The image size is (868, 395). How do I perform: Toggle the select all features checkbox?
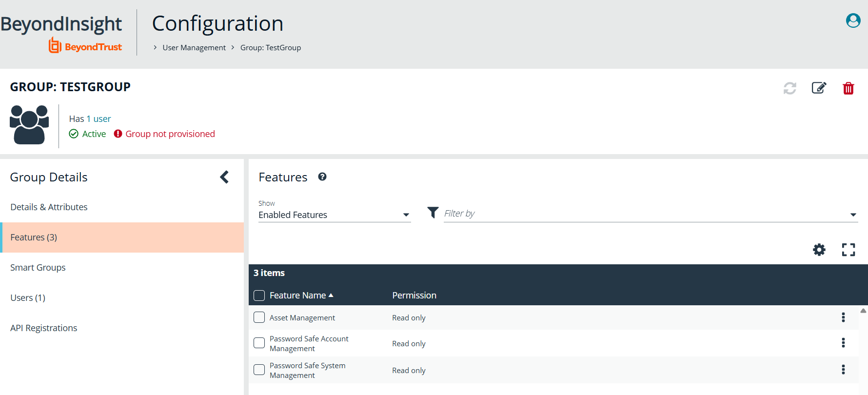coord(259,296)
